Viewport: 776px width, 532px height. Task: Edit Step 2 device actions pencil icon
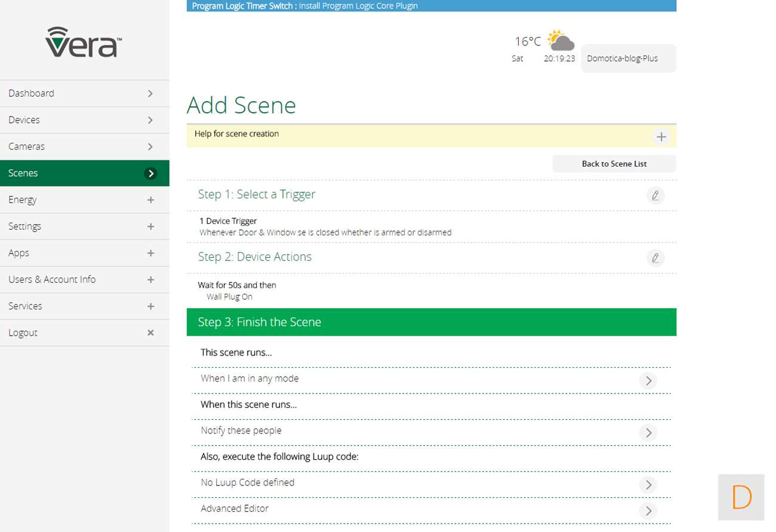(x=655, y=258)
